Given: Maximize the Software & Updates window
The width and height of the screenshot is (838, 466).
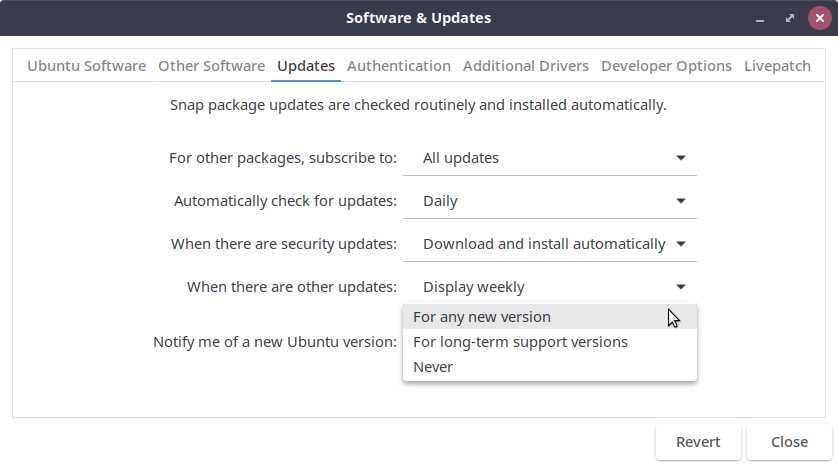Looking at the screenshot, I should click(789, 18).
